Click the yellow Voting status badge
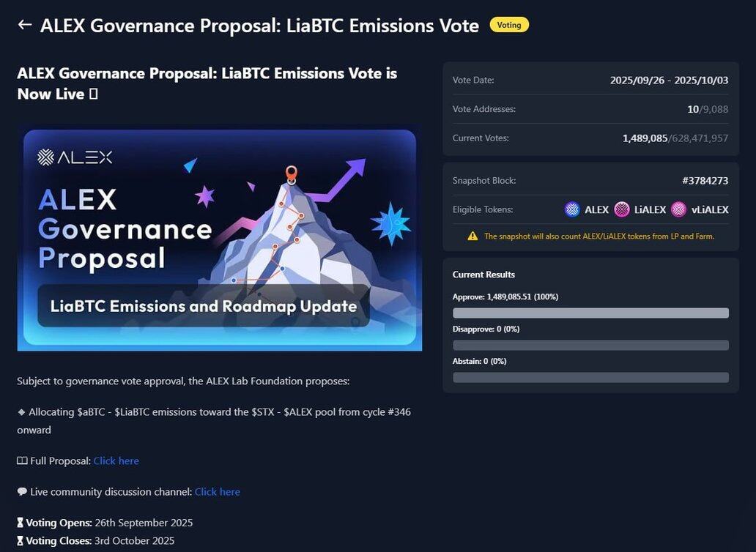 pyautogui.click(x=509, y=25)
